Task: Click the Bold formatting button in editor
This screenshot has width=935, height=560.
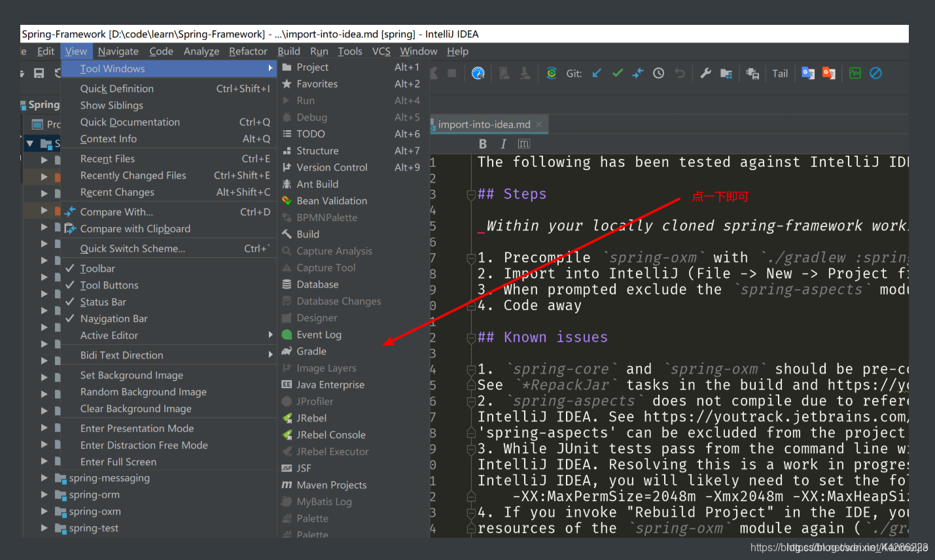Action: 483,144
